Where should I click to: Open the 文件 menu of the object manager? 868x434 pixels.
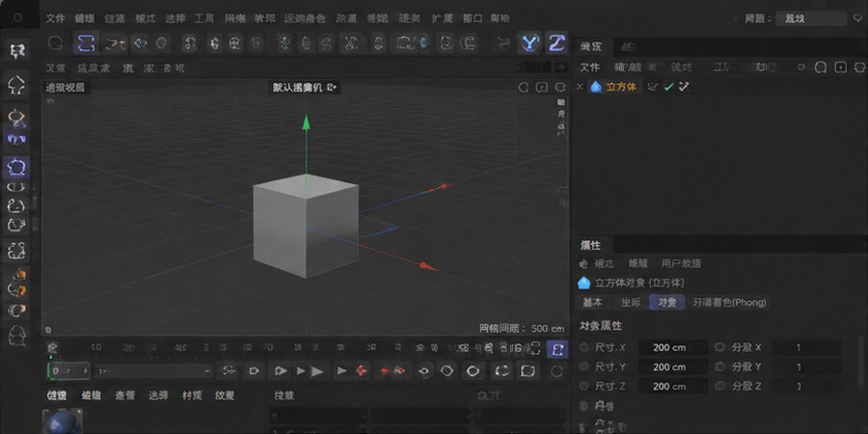coord(589,67)
